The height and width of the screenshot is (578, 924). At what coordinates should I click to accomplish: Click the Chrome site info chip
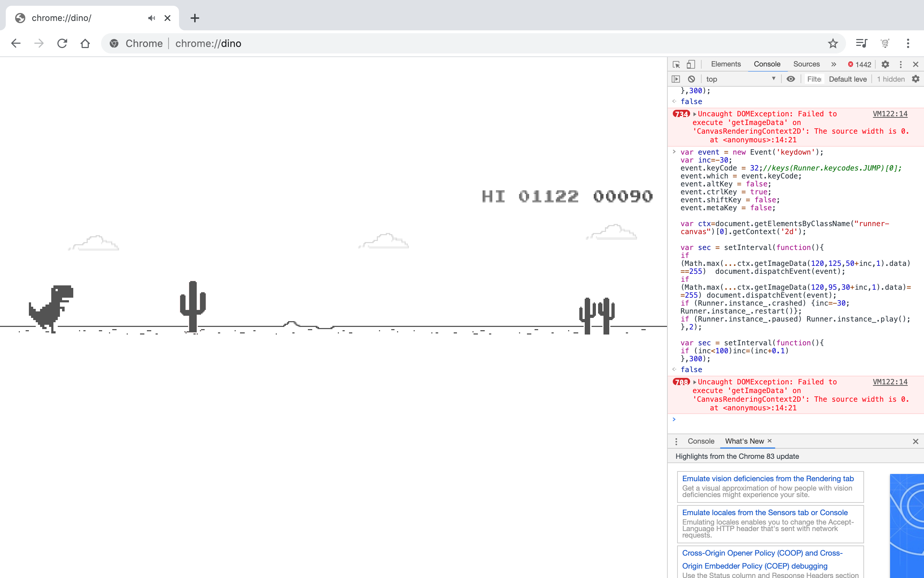coord(136,43)
